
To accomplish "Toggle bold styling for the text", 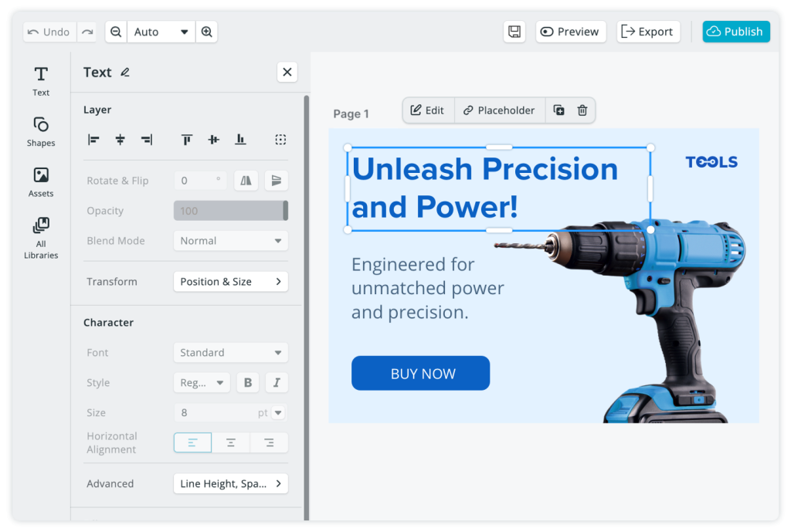I will 247,382.
